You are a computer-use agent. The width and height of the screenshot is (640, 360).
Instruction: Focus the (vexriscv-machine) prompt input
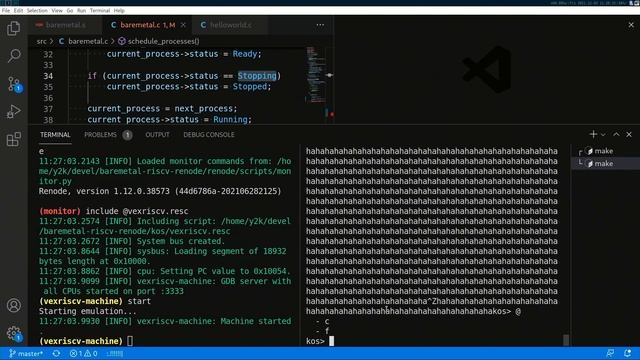[x=130, y=341]
